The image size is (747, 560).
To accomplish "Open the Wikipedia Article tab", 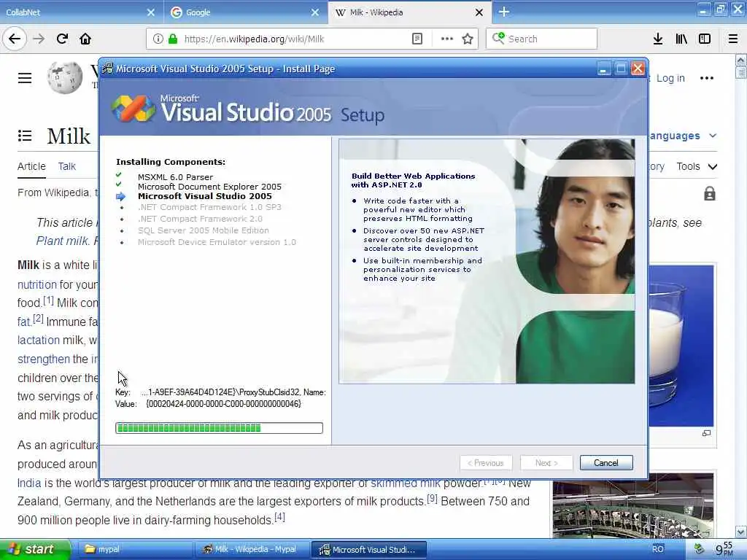I will pos(31,166).
